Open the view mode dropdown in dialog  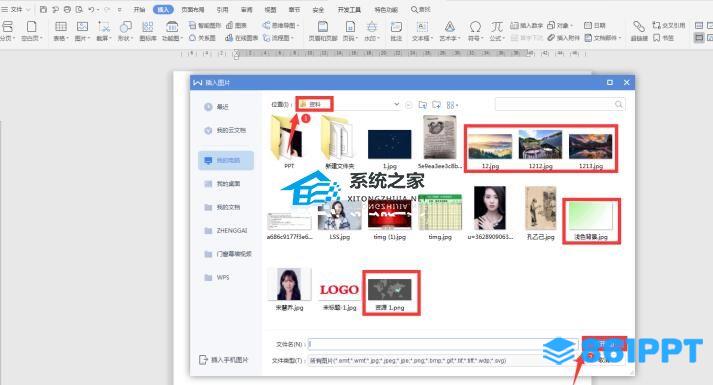pyautogui.click(x=452, y=105)
